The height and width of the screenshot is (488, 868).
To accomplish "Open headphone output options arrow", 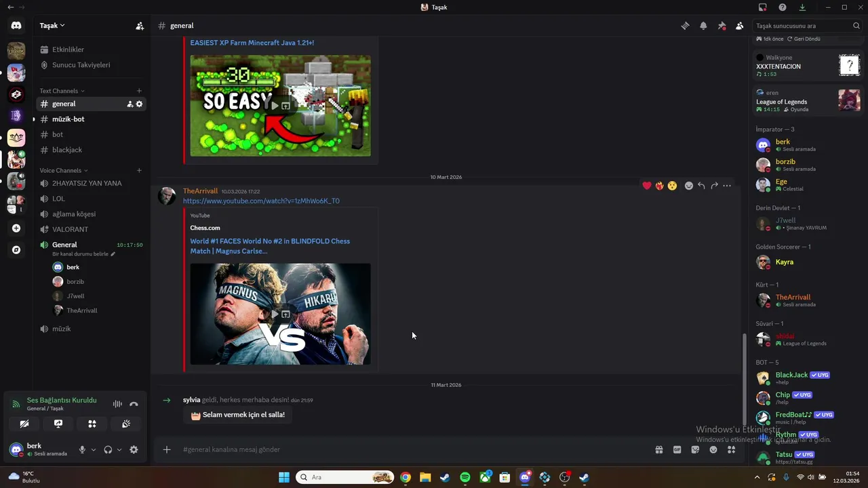I will pyautogui.click(x=119, y=449).
